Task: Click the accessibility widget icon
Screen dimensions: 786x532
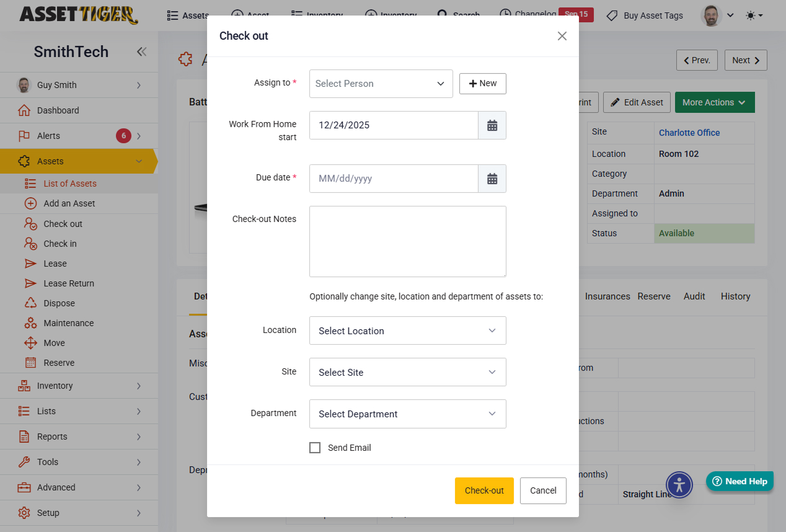Action: (x=679, y=484)
